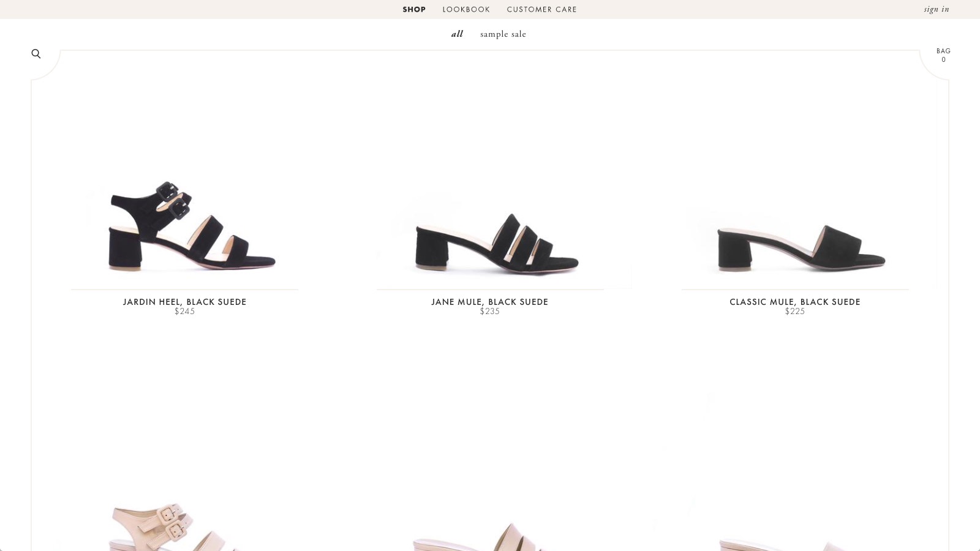Open the CLASSIC MULE, BLACK SUEDE title
The width and height of the screenshot is (980, 551).
pyautogui.click(x=795, y=302)
